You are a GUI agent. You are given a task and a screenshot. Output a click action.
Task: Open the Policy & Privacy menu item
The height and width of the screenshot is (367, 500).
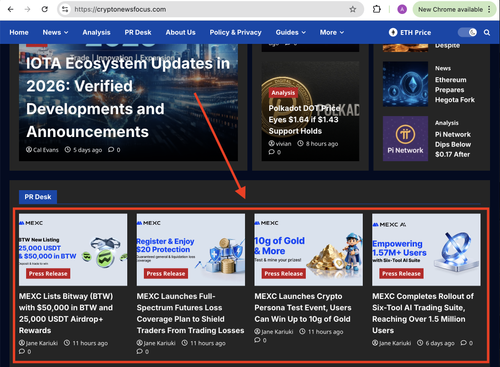pyautogui.click(x=235, y=32)
